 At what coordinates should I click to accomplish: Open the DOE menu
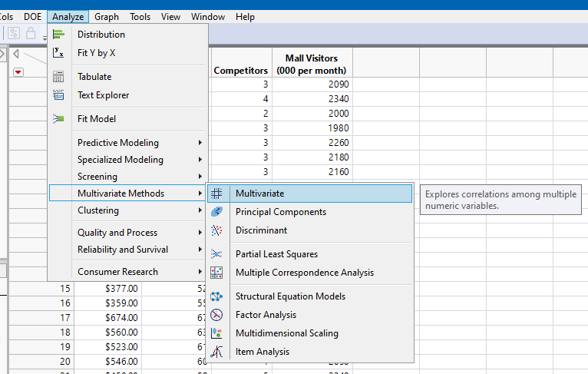click(33, 17)
